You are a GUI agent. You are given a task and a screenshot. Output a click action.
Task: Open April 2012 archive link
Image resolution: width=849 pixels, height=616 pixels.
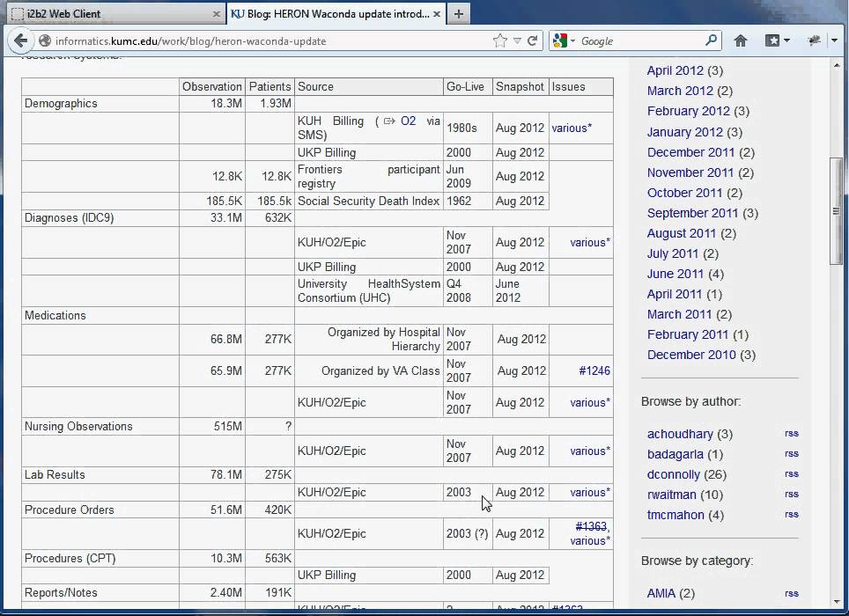(676, 71)
